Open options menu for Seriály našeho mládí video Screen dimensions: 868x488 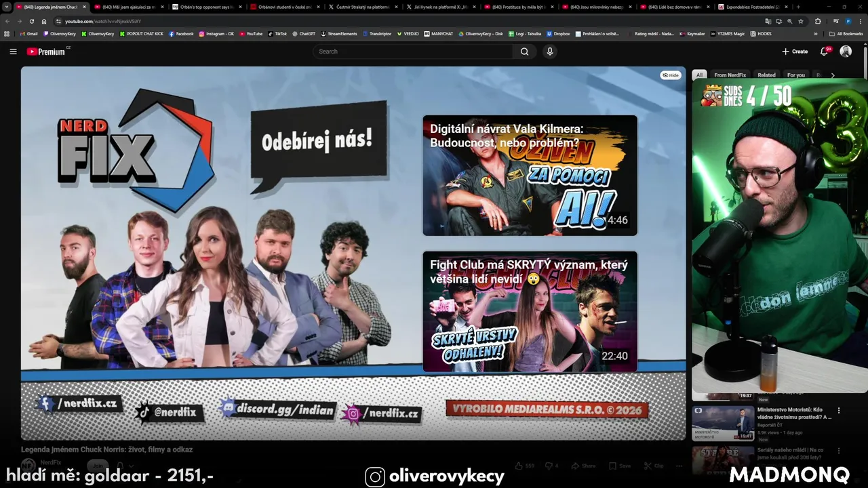click(x=839, y=450)
